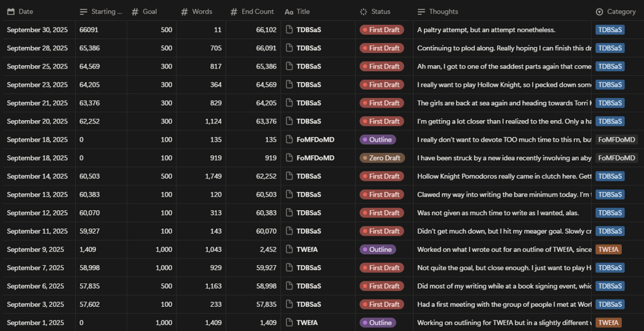Open the TWEfA page from September 1

tap(307, 322)
